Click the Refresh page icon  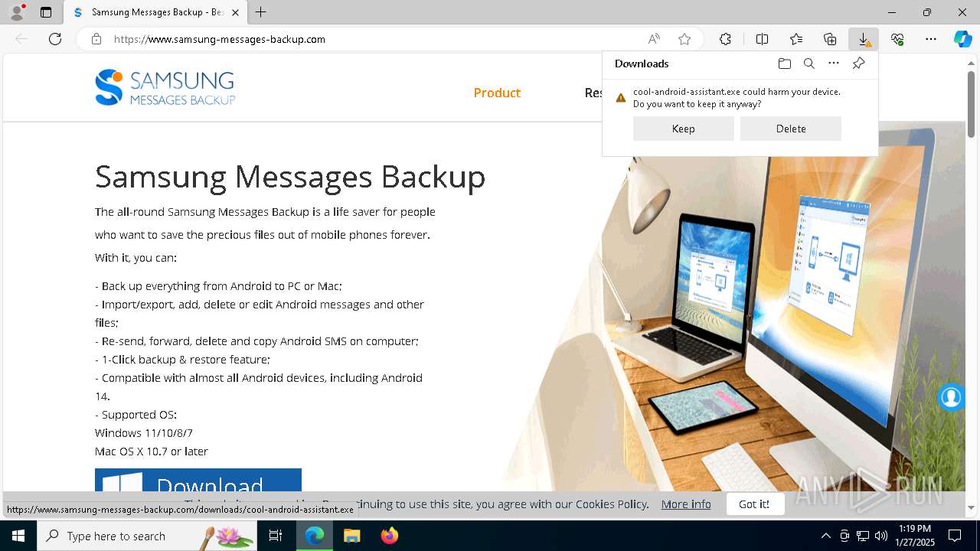point(55,39)
